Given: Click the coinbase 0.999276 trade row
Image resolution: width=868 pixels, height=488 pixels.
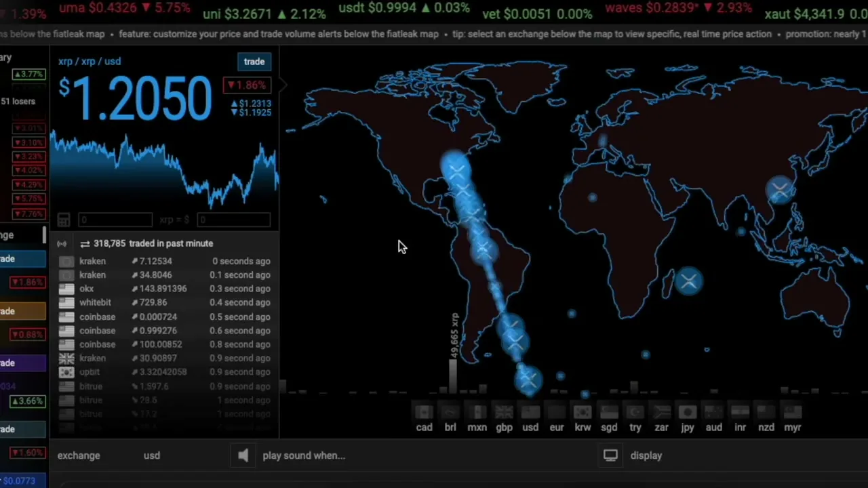Looking at the screenshot, I should click(165, 330).
